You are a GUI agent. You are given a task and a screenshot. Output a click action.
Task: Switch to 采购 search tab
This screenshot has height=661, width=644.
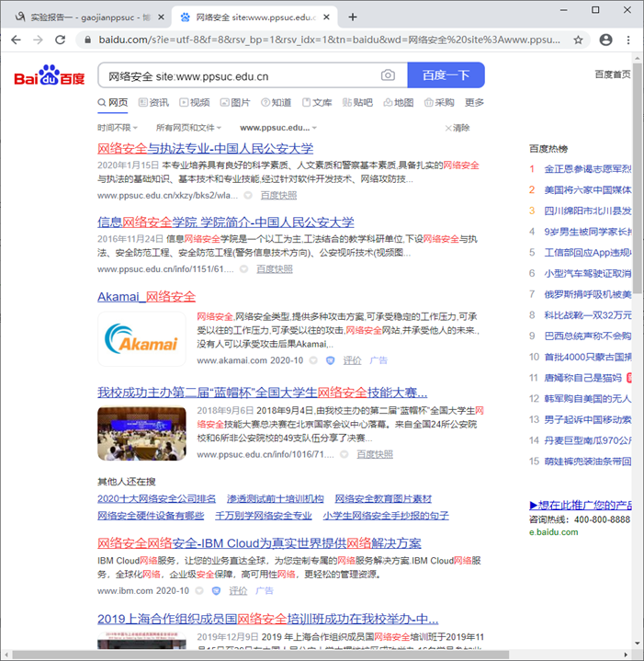(439, 102)
